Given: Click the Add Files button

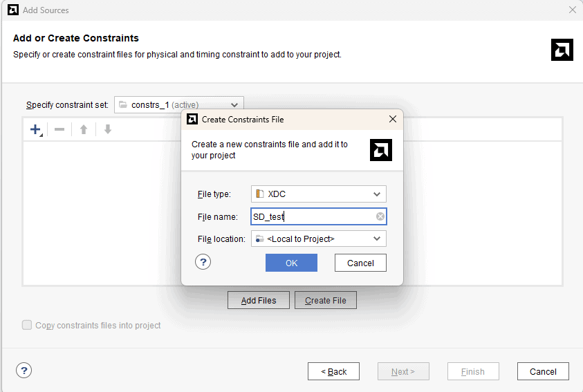Looking at the screenshot, I should [x=259, y=301].
